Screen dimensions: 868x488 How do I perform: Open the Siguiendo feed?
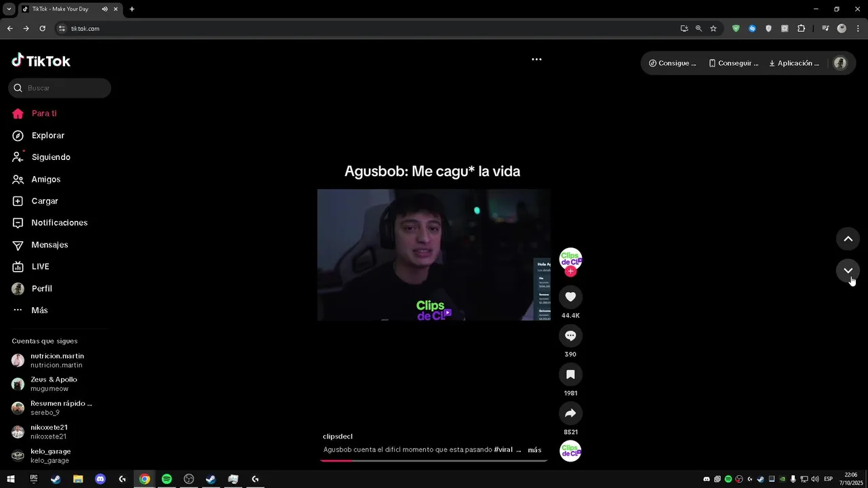(41, 157)
